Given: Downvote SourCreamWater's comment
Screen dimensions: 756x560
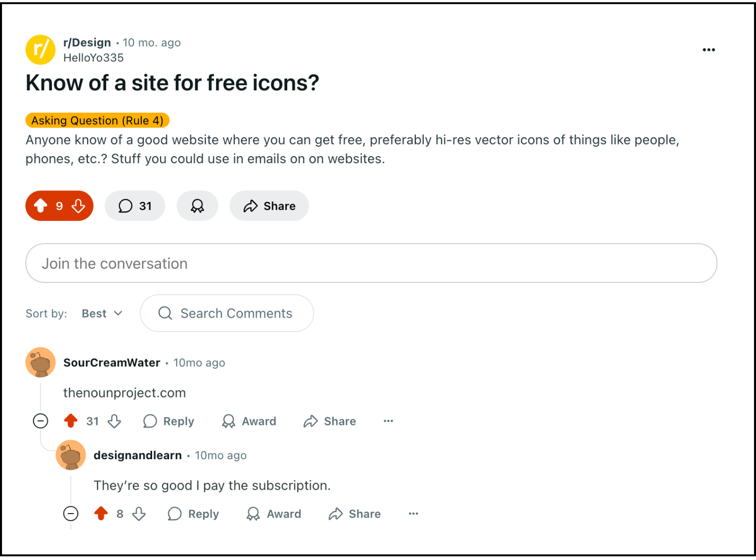Looking at the screenshot, I should [115, 421].
